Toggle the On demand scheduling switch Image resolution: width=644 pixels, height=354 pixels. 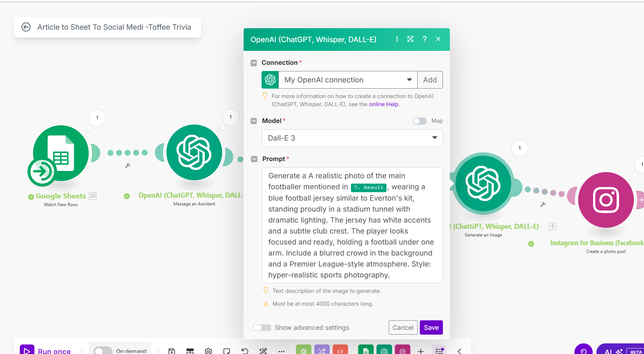[x=103, y=351]
